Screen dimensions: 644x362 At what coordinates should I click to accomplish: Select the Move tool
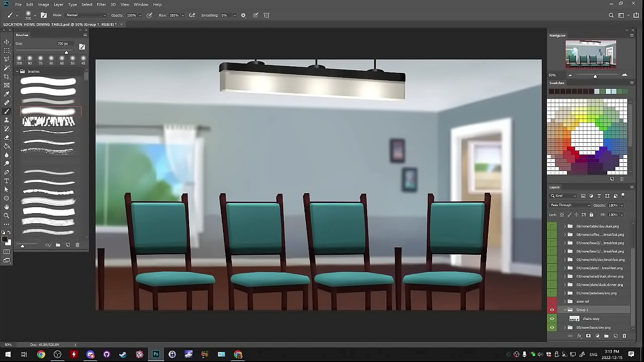(7, 42)
